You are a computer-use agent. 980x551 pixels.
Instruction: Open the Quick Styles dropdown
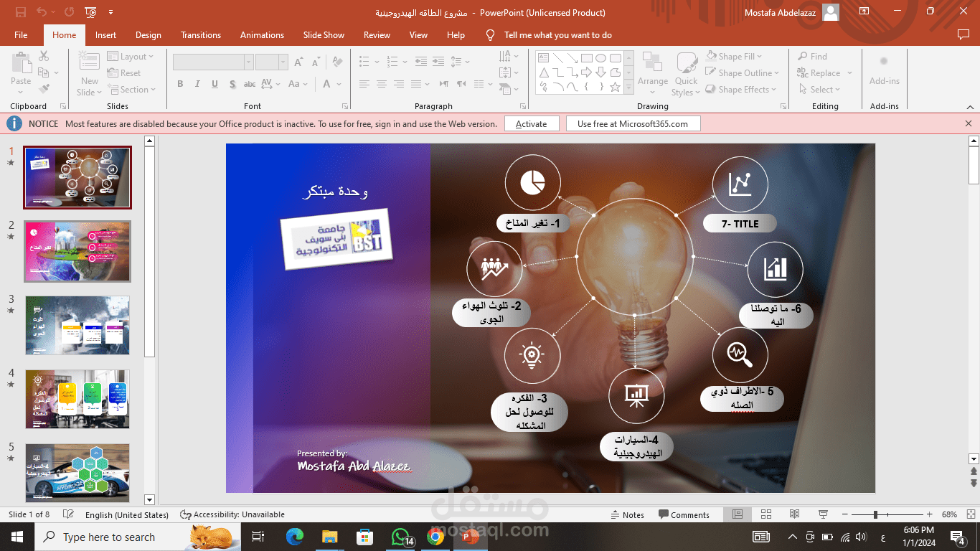pos(687,74)
